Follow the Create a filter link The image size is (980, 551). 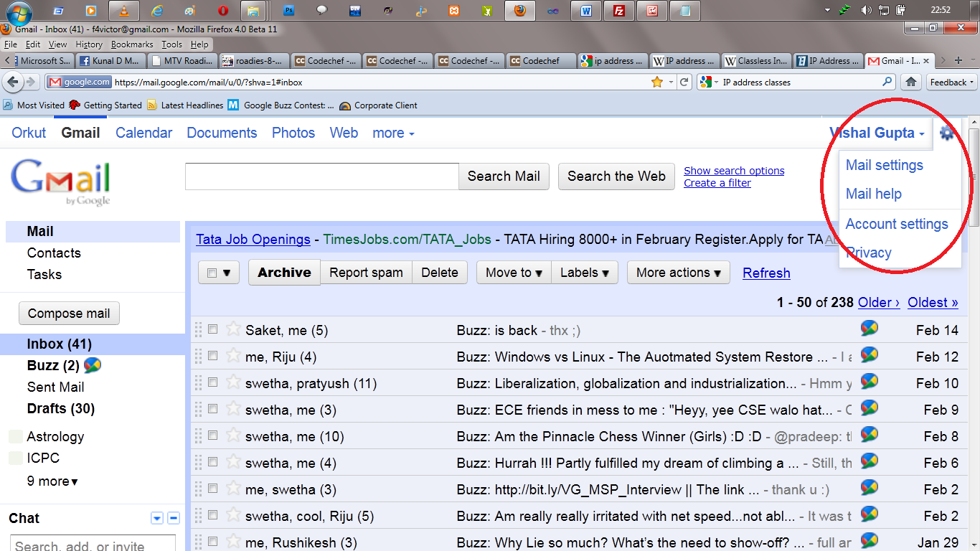(717, 183)
